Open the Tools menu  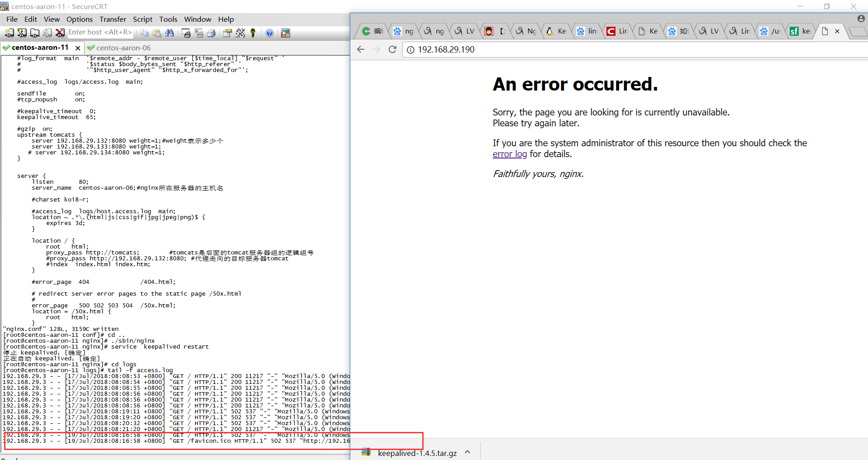click(x=168, y=19)
